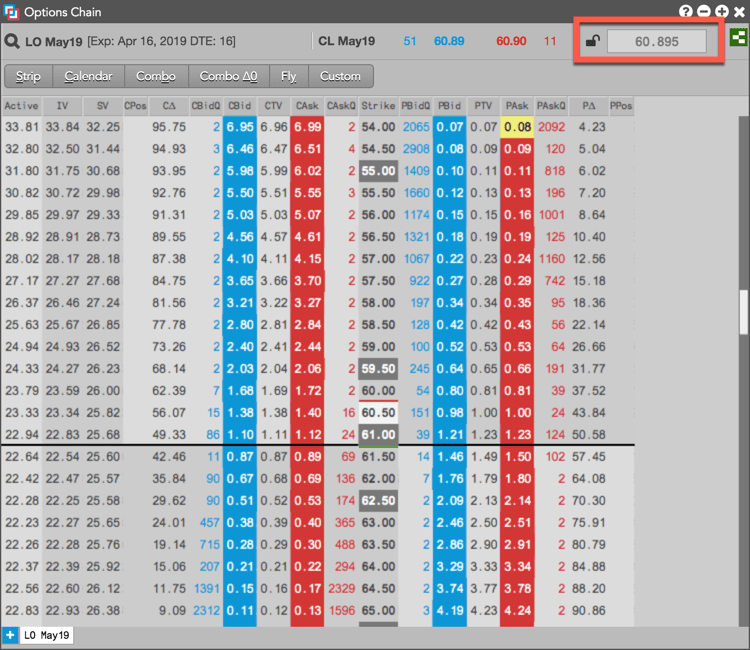Add a new tab with the plus button

pyautogui.click(x=10, y=635)
